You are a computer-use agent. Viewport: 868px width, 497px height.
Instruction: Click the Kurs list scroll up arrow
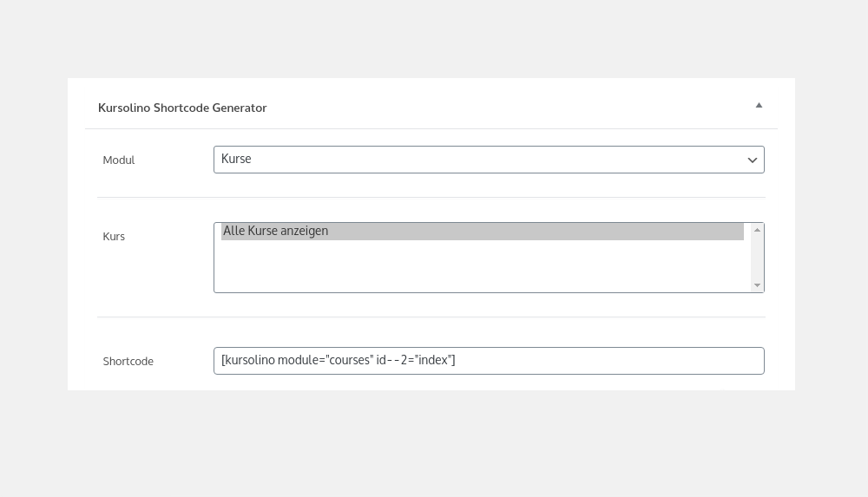pos(757,230)
